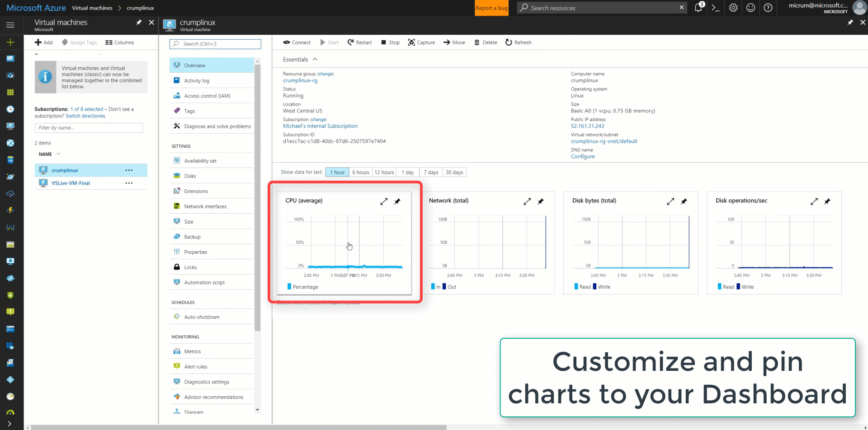Select the 7 days time range
868x430 pixels.
click(431, 172)
